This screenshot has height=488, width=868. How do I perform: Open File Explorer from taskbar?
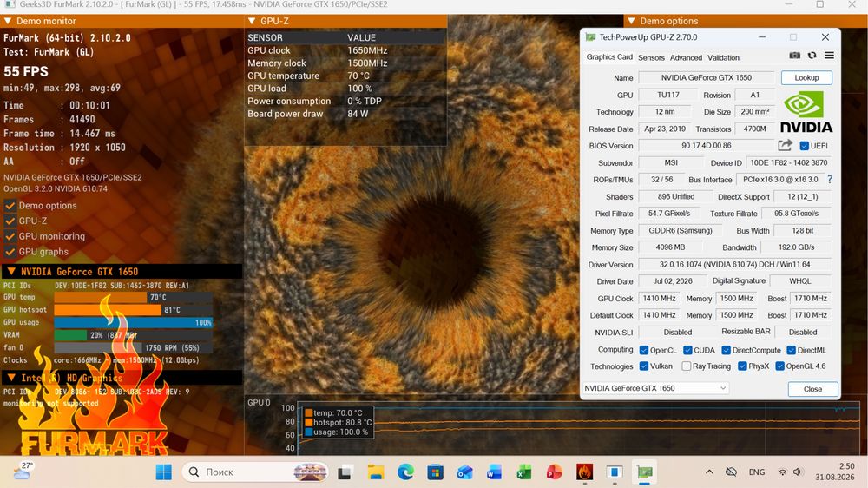pyautogui.click(x=375, y=472)
